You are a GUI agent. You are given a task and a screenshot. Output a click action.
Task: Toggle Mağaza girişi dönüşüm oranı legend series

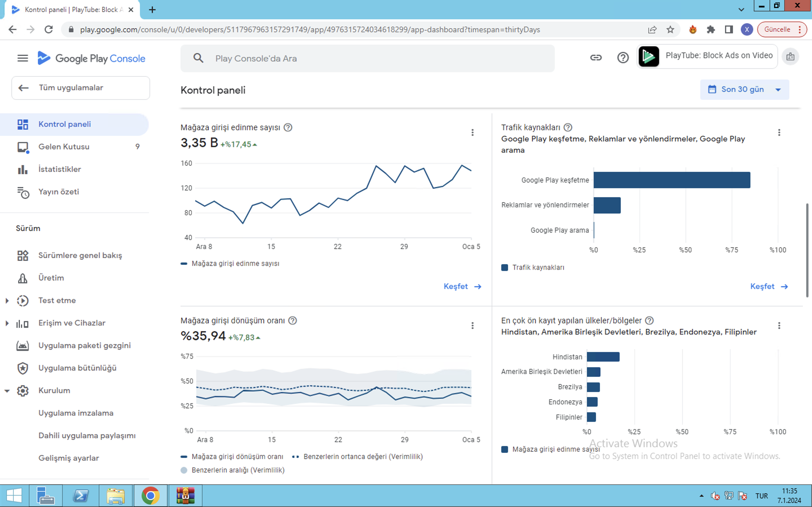coord(232,457)
